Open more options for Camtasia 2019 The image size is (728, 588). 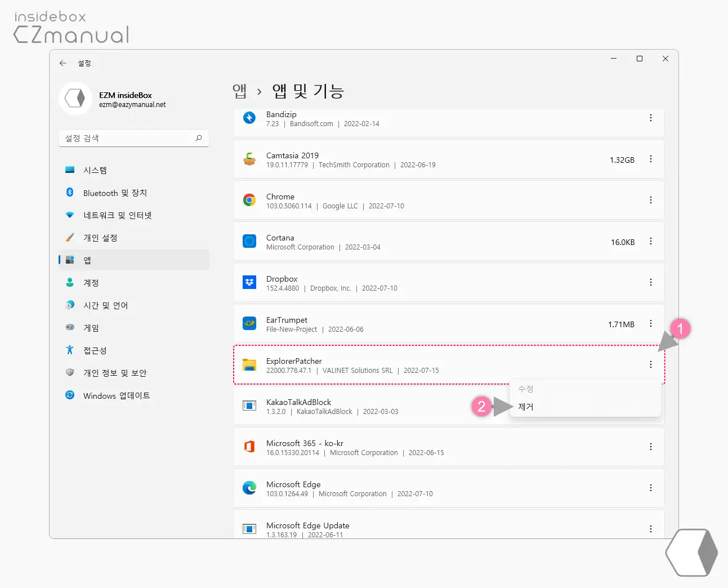click(x=650, y=159)
